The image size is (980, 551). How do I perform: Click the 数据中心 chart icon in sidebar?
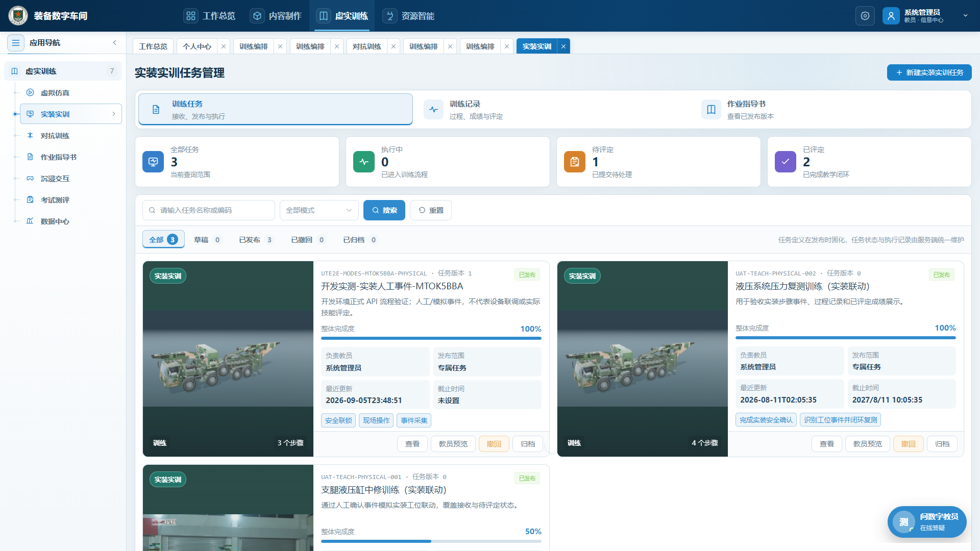[30, 221]
